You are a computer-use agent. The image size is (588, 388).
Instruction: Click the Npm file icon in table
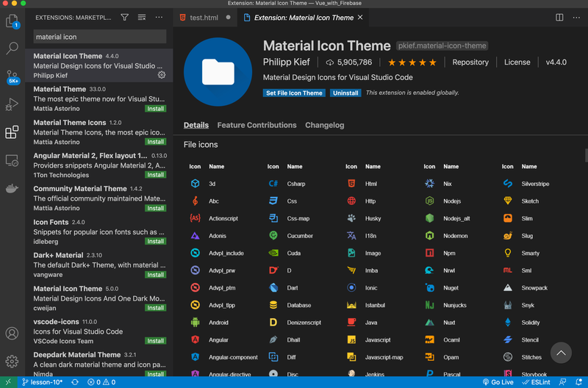(429, 253)
